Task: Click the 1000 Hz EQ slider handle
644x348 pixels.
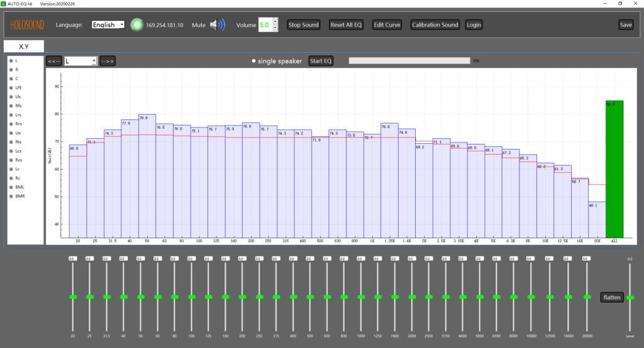Action: [360, 296]
